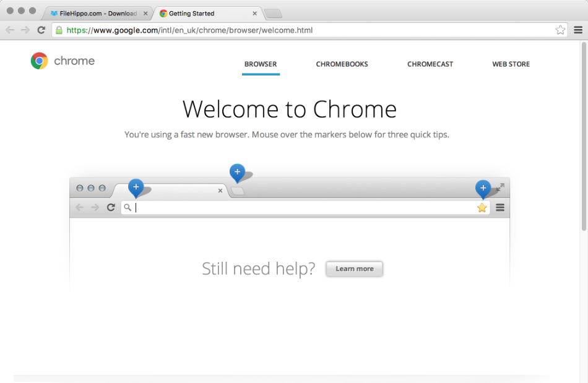Click the Welcome to Chrome heading
The width and height of the screenshot is (588, 383).
point(290,109)
